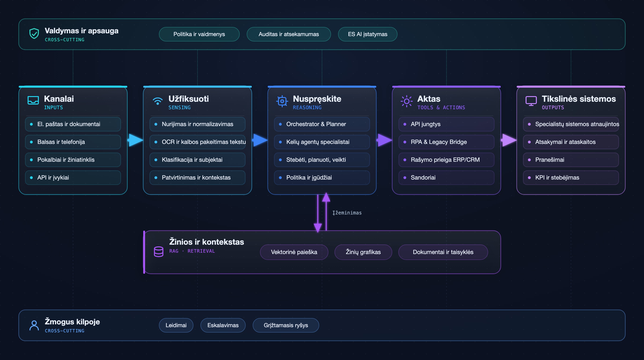Click the inbox icon in Kanalai card
The width and height of the screenshot is (644, 360).
33,100
